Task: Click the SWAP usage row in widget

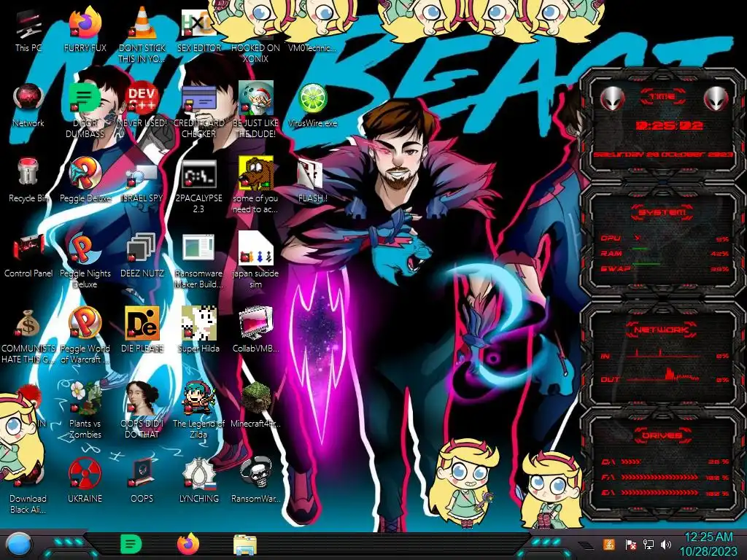Action: [664, 268]
